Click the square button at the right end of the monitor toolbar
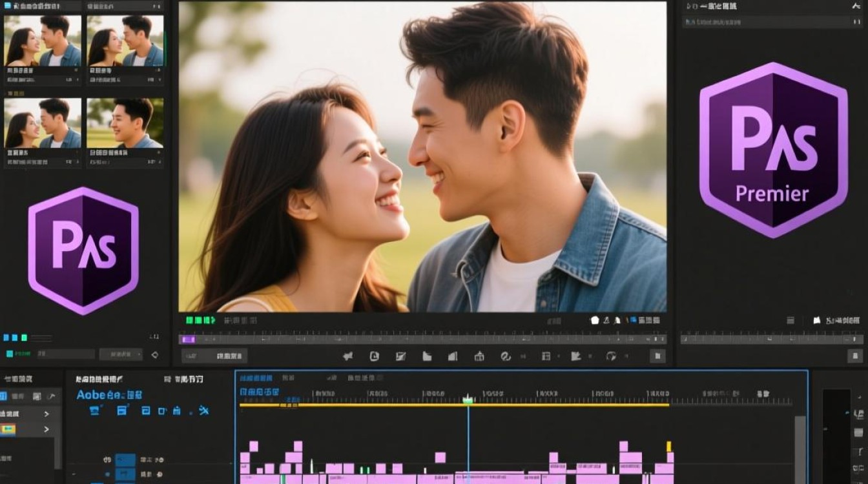 657,356
